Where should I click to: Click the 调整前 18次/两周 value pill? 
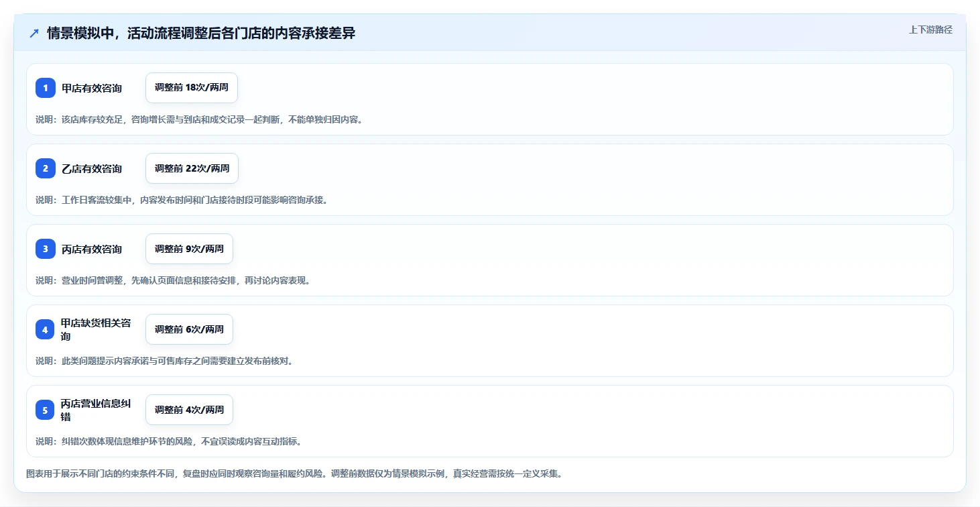(x=192, y=88)
